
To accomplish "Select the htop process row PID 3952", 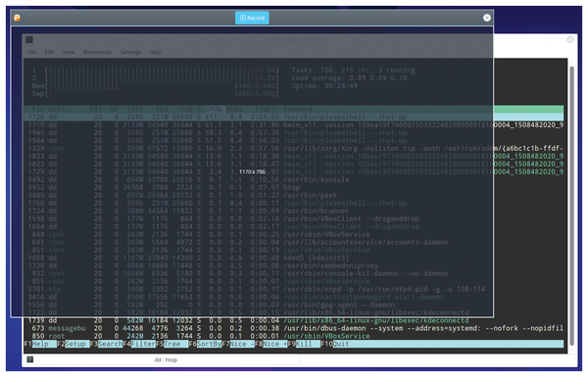I will tap(294, 187).
